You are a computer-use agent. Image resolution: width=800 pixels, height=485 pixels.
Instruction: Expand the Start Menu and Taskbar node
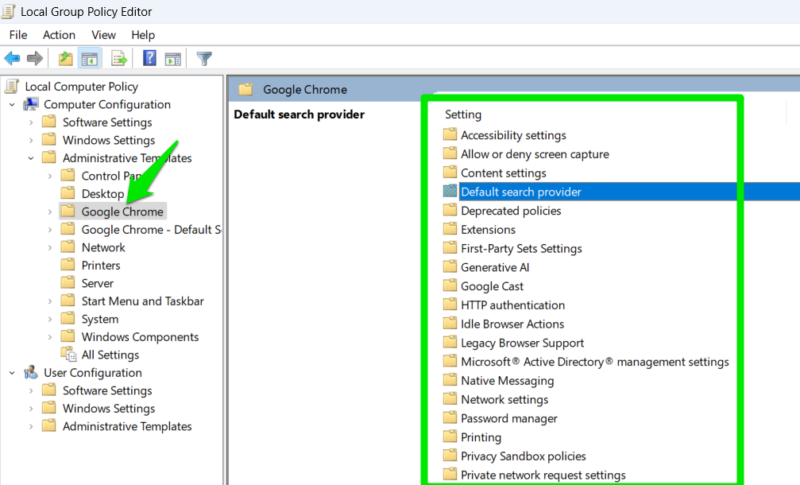pyautogui.click(x=49, y=301)
